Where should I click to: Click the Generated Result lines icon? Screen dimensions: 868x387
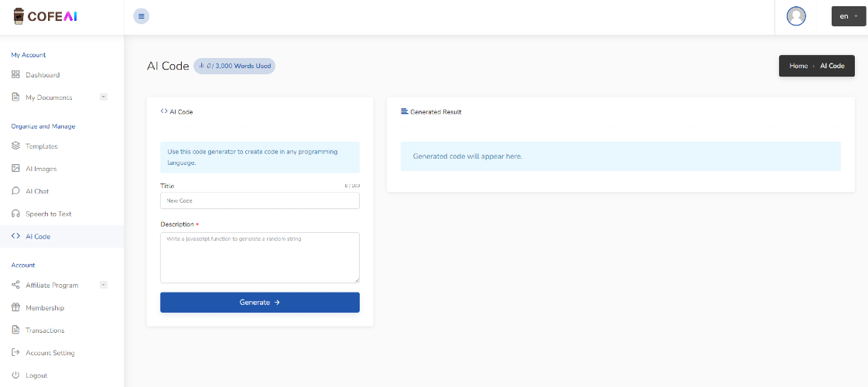click(x=404, y=111)
